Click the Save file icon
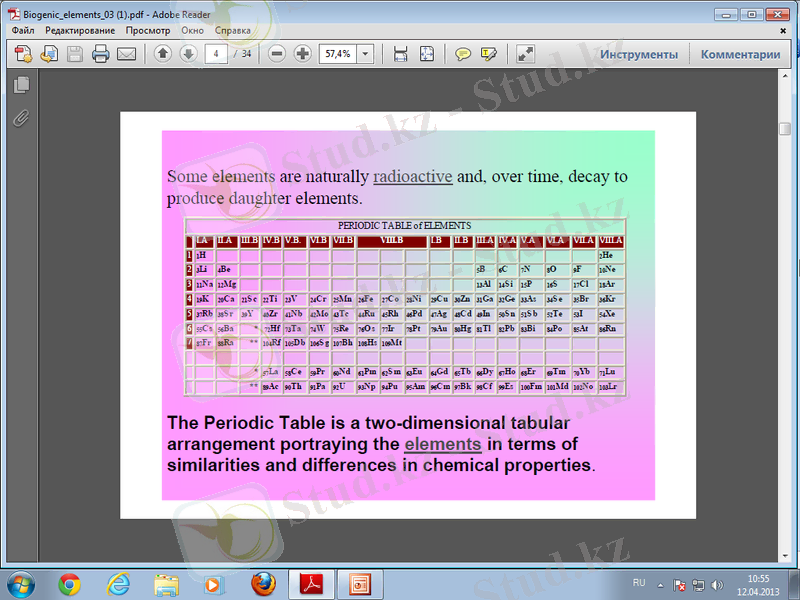The height and width of the screenshot is (600, 800). [x=75, y=54]
